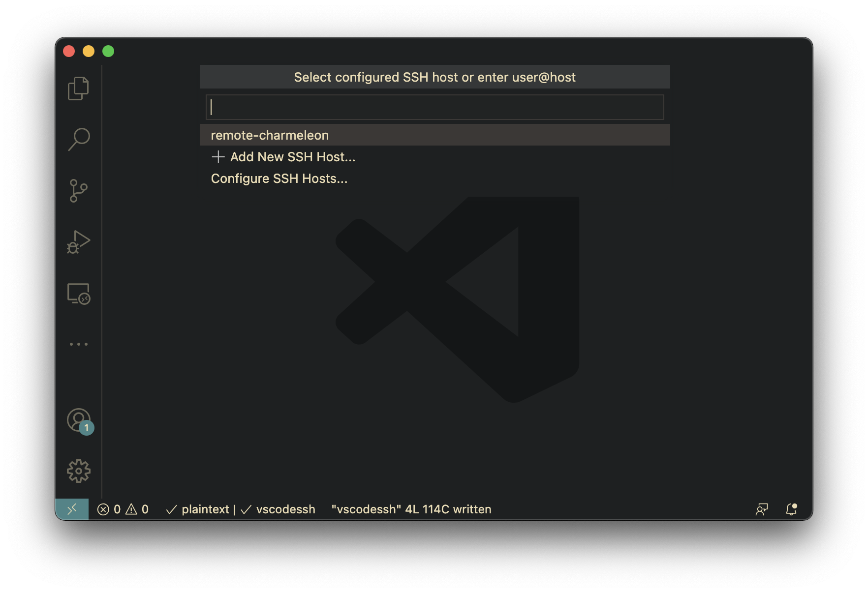This screenshot has width=868, height=593.
Task: Open the Remote Explorer view
Action: [78, 294]
